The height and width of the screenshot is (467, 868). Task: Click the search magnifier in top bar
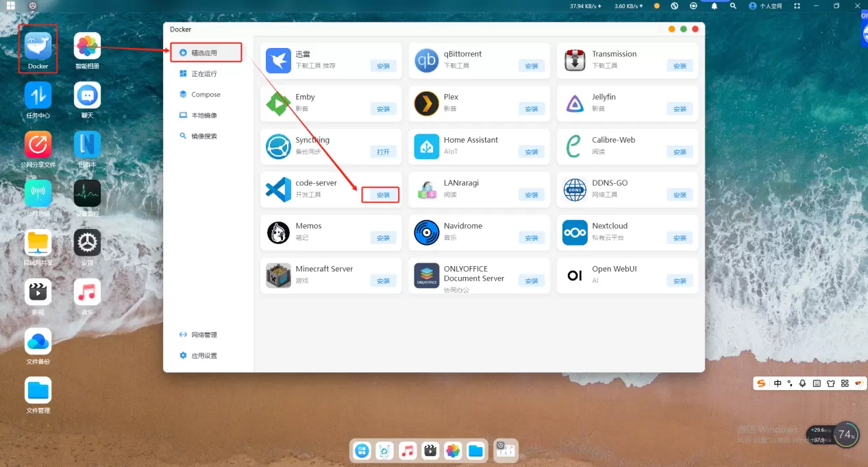pos(733,6)
